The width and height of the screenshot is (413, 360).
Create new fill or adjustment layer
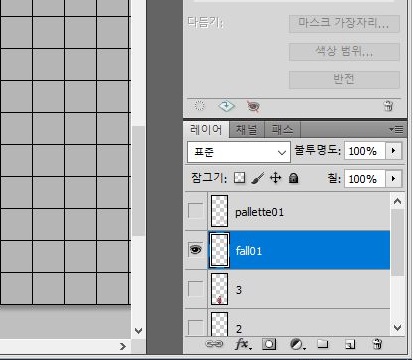point(297,344)
